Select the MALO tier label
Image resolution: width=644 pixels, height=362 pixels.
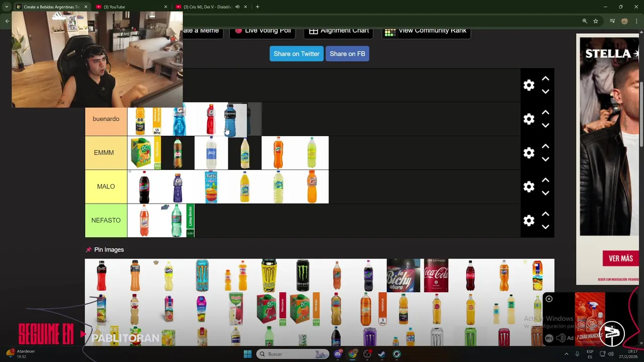[106, 187]
